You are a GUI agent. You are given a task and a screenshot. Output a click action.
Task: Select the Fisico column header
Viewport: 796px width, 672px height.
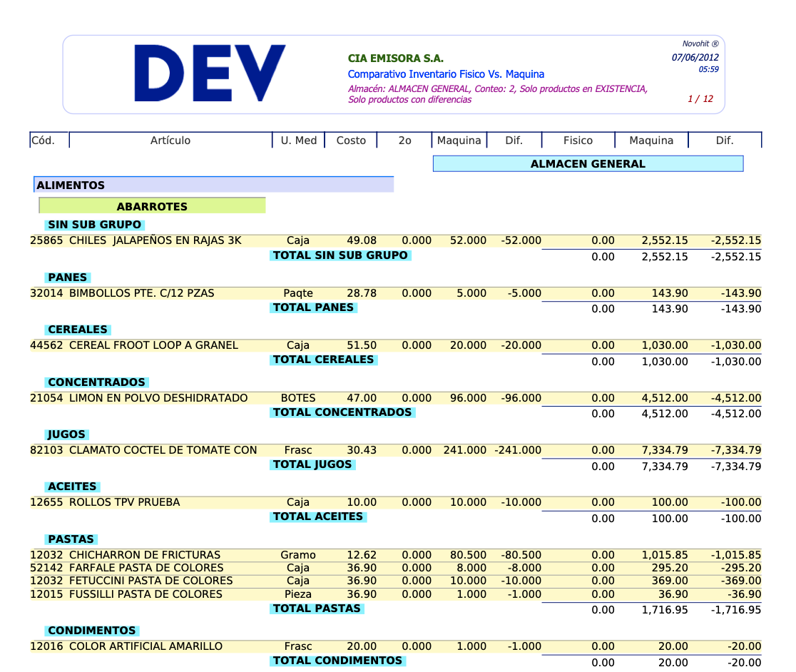click(x=578, y=141)
